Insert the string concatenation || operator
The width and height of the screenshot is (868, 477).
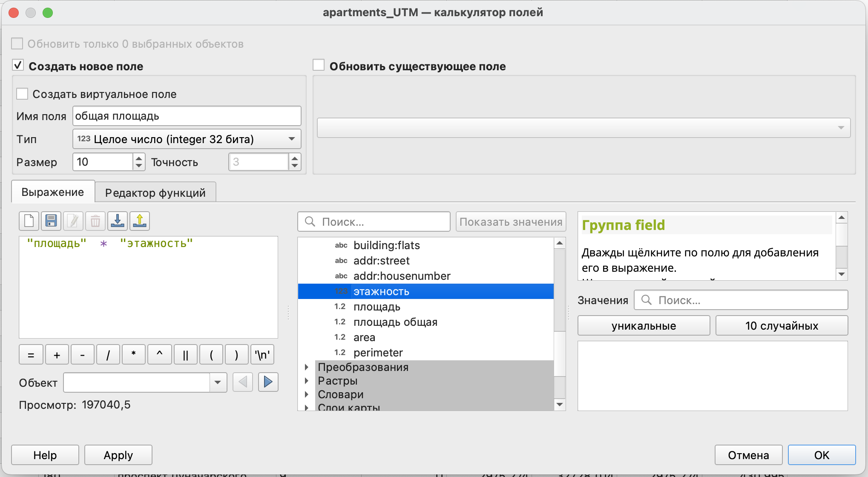pyautogui.click(x=185, y=355)
